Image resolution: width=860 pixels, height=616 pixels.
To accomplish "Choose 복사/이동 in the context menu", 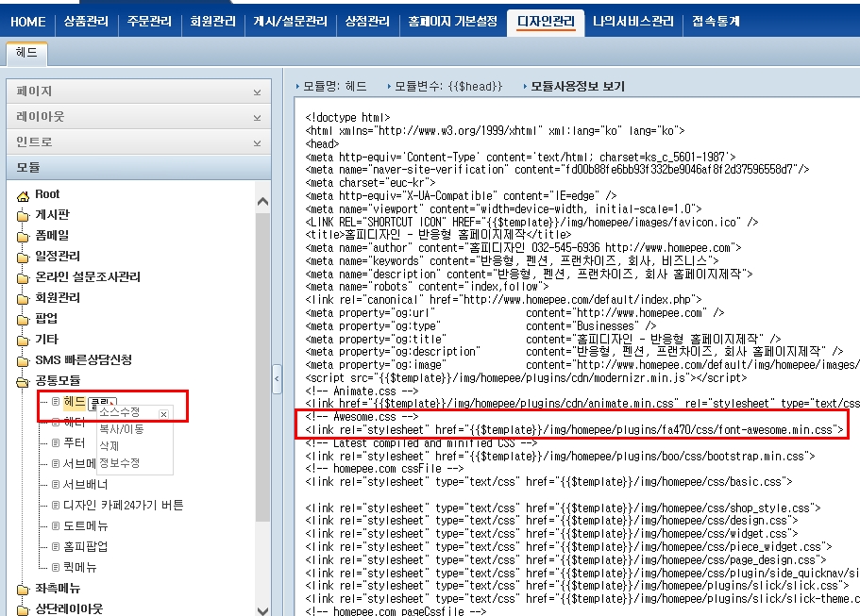I will pyautogui.click(x=121, y=429).
